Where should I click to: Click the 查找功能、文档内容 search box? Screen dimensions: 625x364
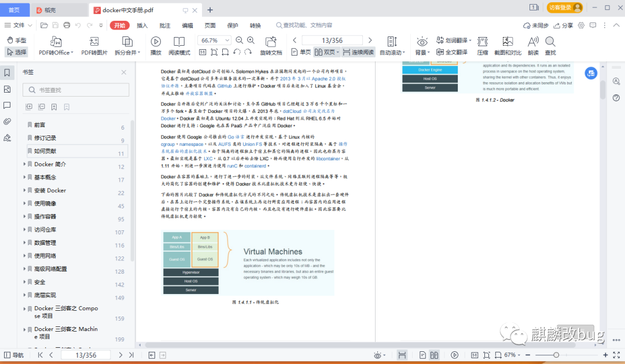click(304, 25)
